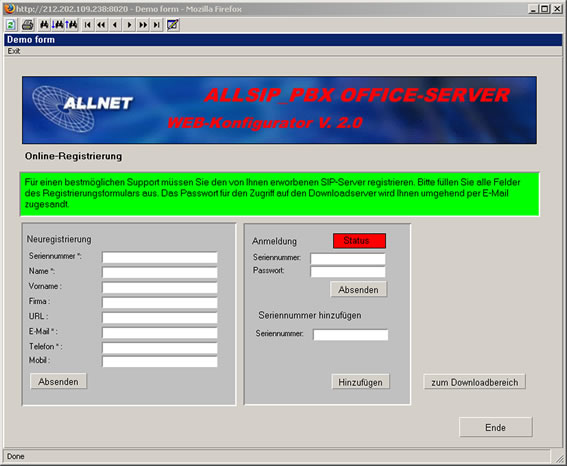
Task: Click the edit pencil icon in toolbar
Action: pos(173,25)
